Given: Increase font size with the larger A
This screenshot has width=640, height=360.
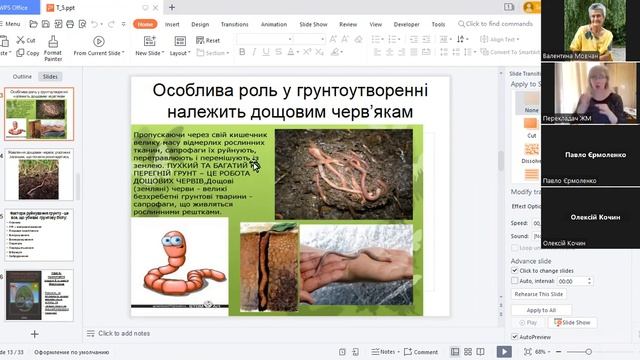Looking at the screenshot, I should (333, 39).
